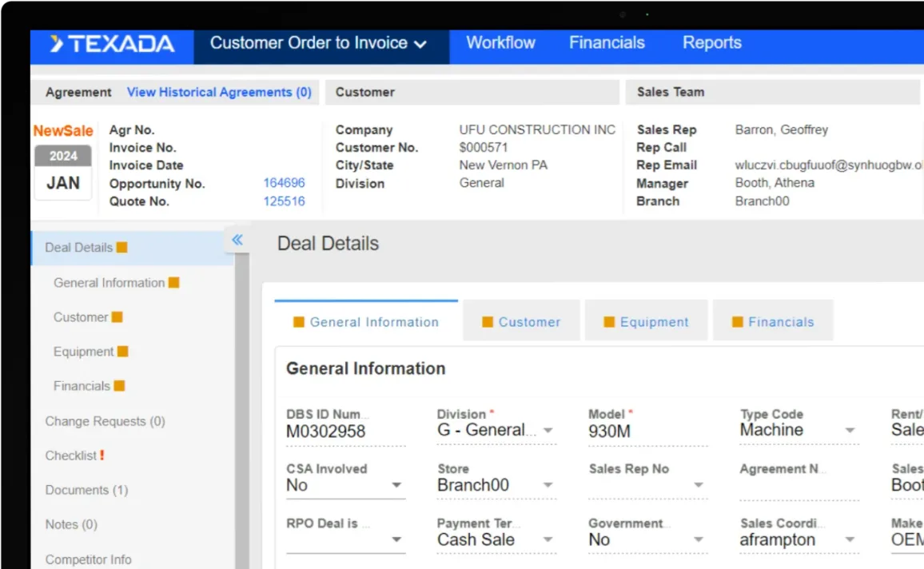Click the NewSale label
The height and width of the screenshot is (569, 924).
click(x=63, y=131)
